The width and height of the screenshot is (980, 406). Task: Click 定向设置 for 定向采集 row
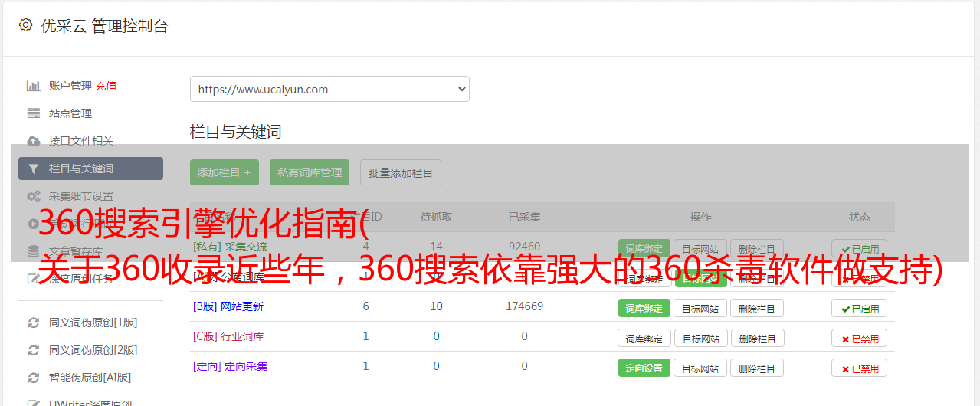pyautogui.click(x=644, y=368)
